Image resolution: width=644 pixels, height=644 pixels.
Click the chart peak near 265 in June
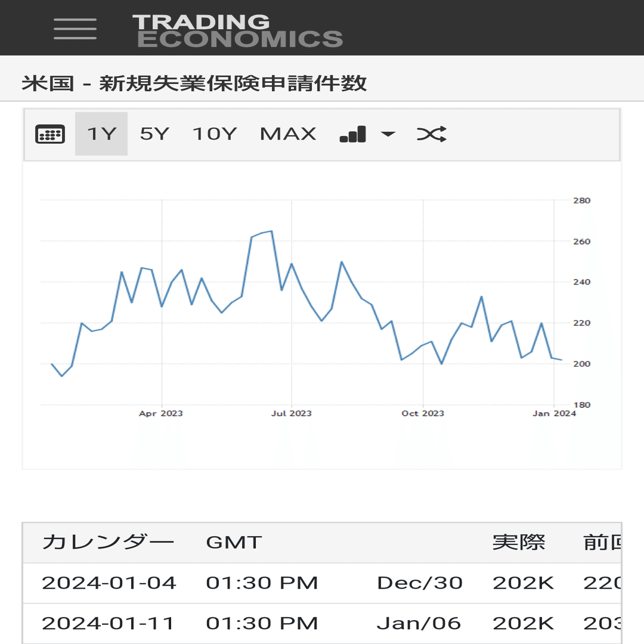pos(271,231)
